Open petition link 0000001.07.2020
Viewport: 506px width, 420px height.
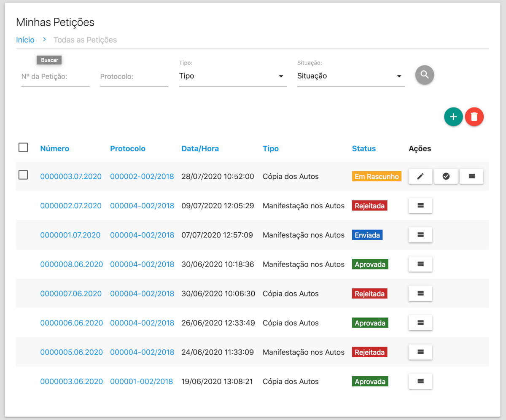pos(70,235)
